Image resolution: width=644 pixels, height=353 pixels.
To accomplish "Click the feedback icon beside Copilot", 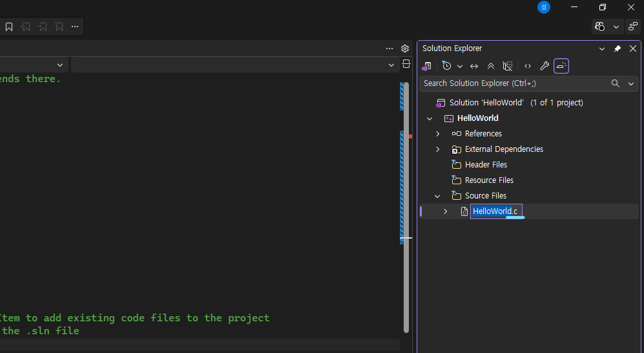I will coord(633,27).
